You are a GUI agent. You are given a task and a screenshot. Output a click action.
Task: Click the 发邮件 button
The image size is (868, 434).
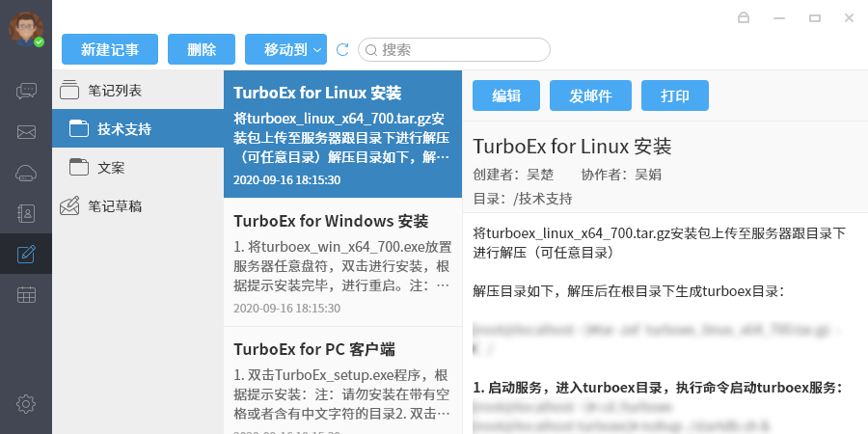point(590,95)
